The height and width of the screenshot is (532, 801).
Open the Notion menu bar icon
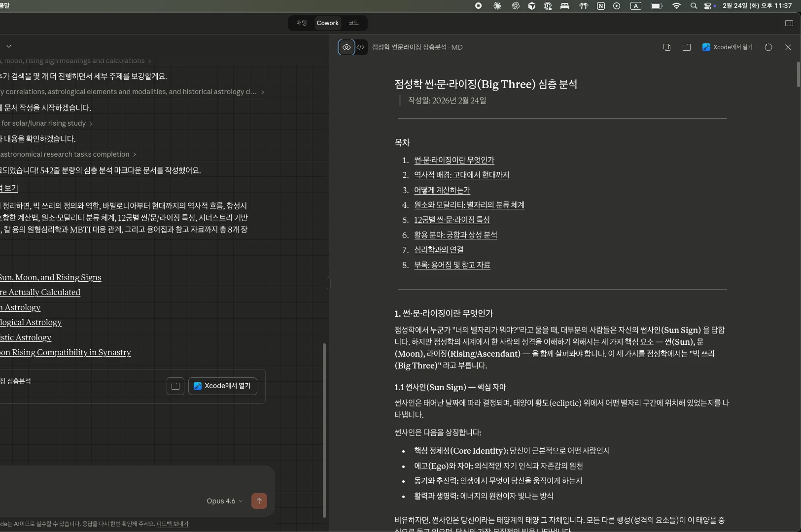[x=601, y=6]
